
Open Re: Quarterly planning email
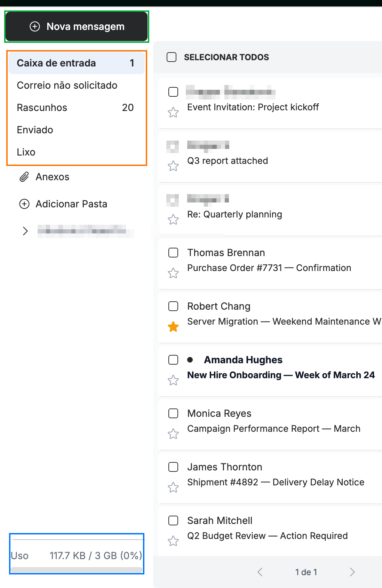pyautogui.click(x=234, y=214)
